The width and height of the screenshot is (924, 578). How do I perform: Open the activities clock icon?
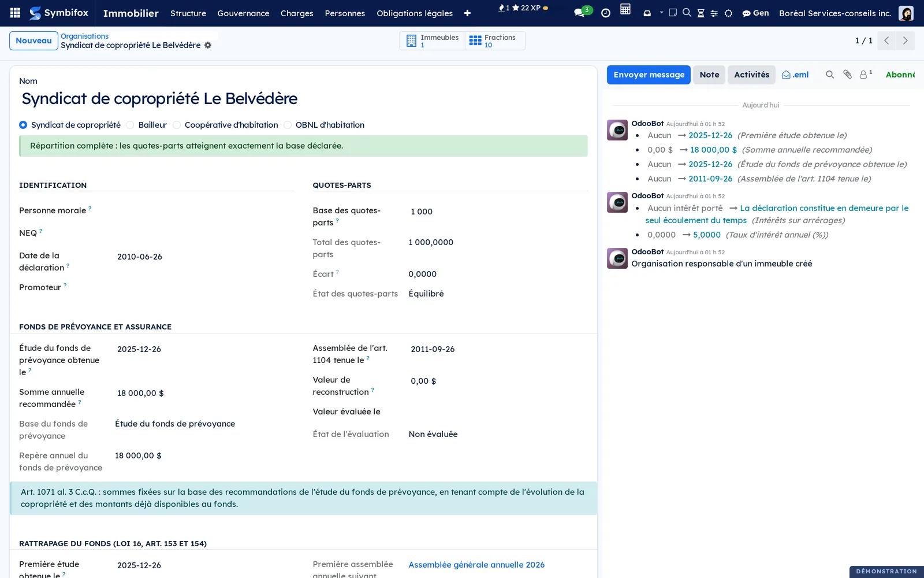point(605,13)
